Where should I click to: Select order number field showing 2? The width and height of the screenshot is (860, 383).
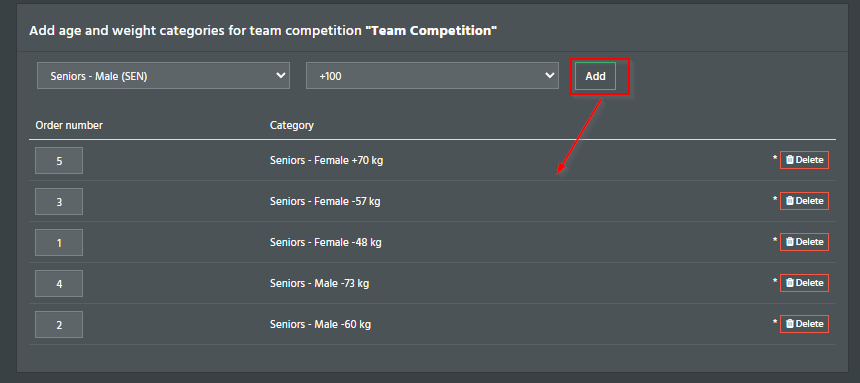click(x=59, y=325)
